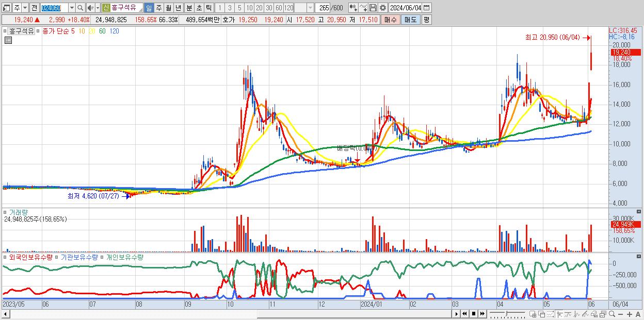
Task: Select the 3 interval button
Action: pyautogui.click(x=230, y=8)
